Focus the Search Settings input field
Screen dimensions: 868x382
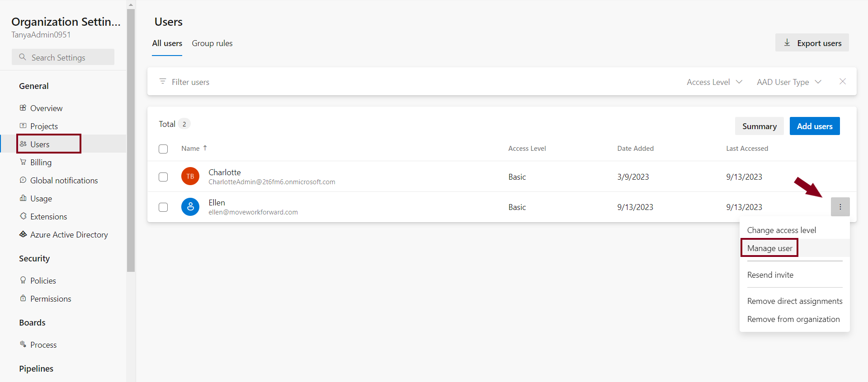68,58
